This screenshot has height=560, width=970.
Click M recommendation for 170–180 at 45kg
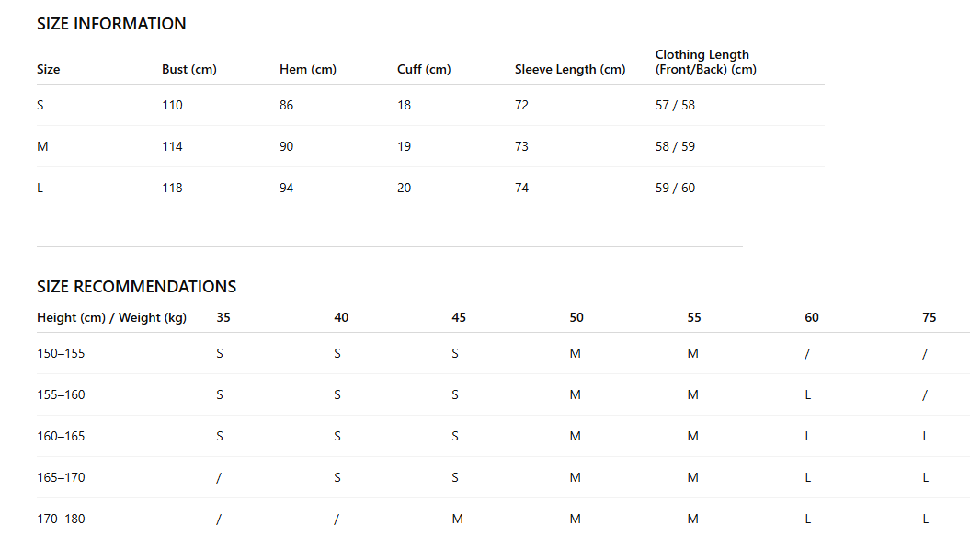pos(457,520)
